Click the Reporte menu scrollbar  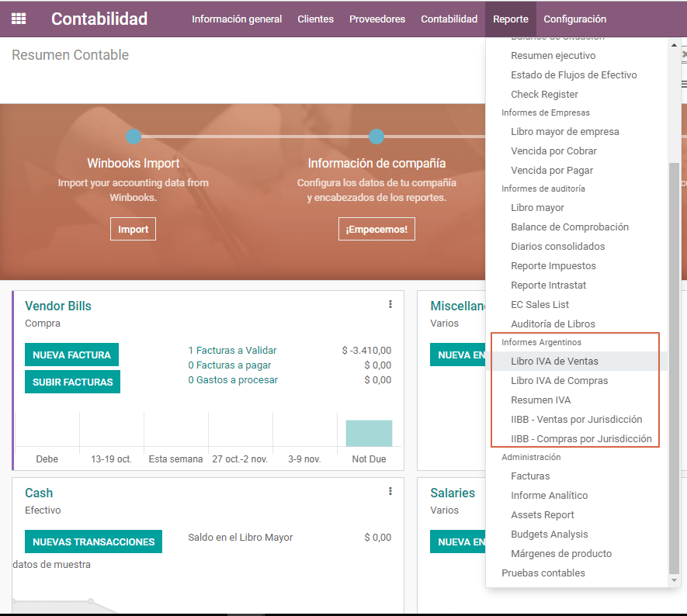pyautogui.click(x=674, y=365)
